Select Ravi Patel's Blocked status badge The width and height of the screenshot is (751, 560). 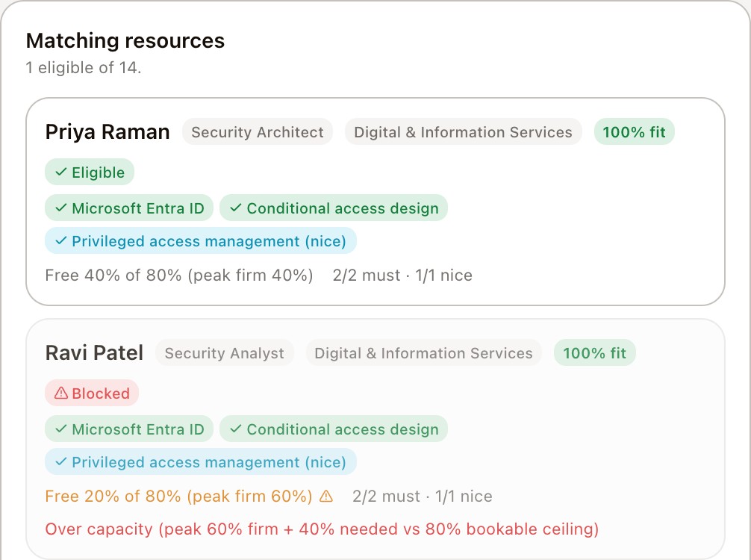pos(92,393)
